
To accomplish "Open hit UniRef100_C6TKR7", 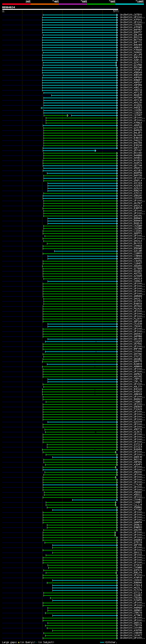I will (x=131, y=115).
